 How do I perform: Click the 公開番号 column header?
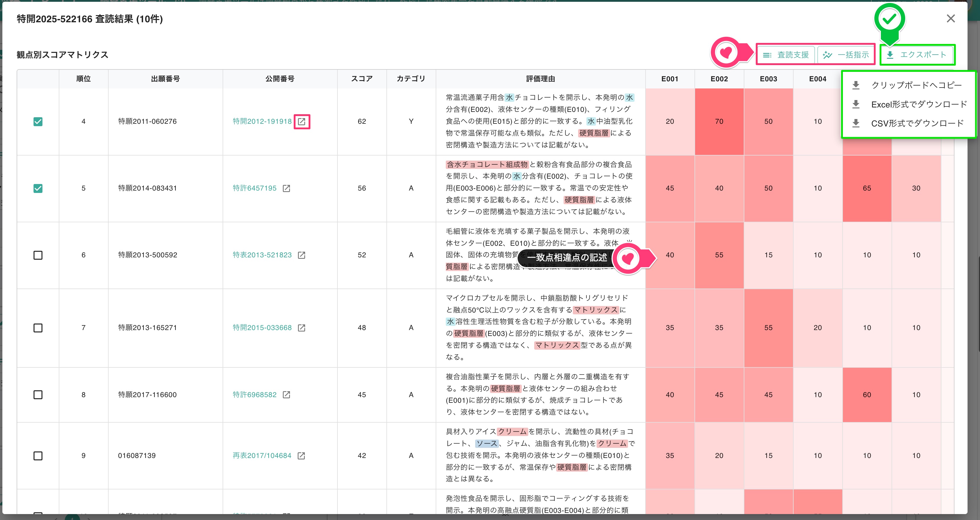click(x=280, y=79)
